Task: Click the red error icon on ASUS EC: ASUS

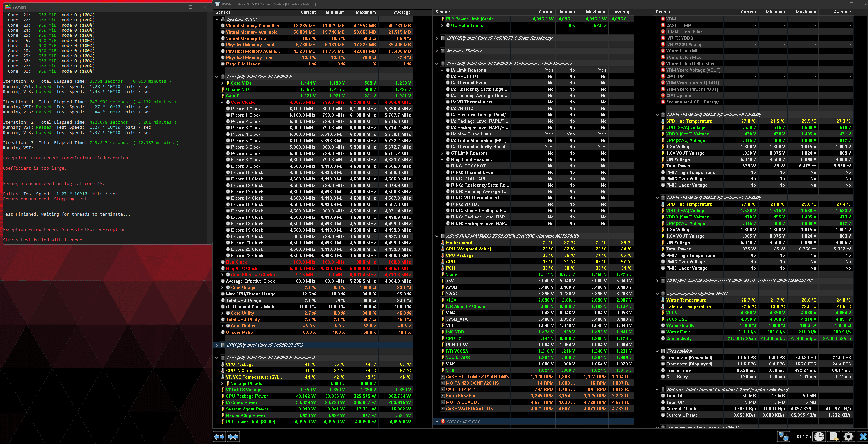Action: 443,421
